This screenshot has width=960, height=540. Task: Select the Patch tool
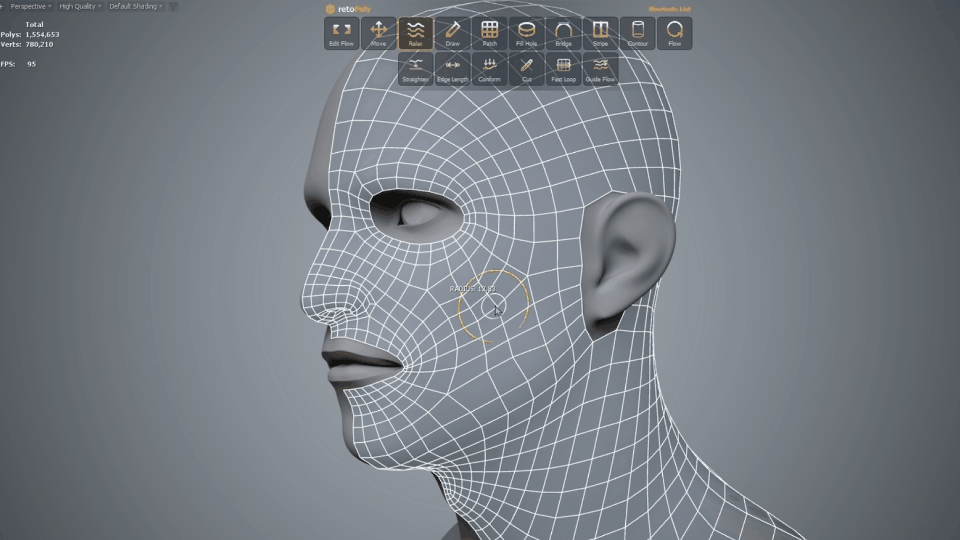click(x=489, y=33)
